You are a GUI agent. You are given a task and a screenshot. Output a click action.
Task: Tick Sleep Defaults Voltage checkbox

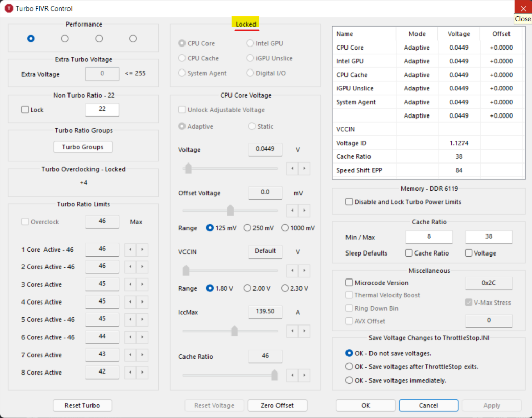[469, 253]
